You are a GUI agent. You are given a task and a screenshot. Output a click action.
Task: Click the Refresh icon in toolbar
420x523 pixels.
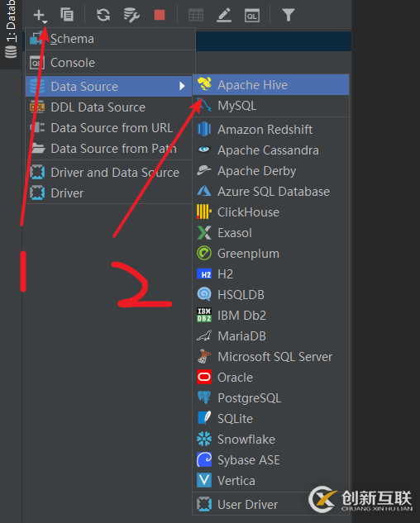tap(103, 15)
